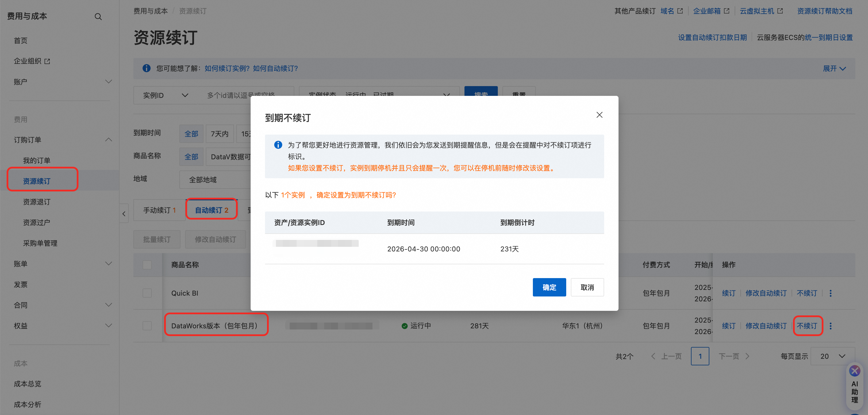Click the sidebar collapse arrow handle
This screenshot has height=415, width=868.
click(124, 214)
